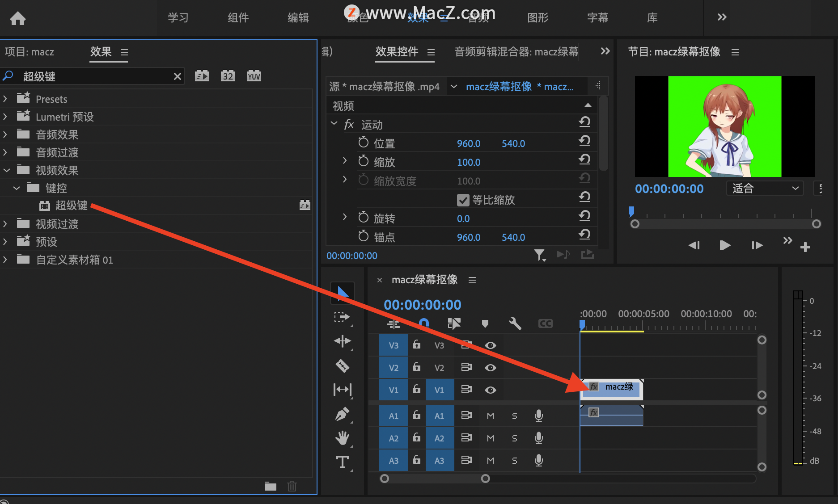
Task: Step forward one frame in Program monitor
Action: coord(757,245)
